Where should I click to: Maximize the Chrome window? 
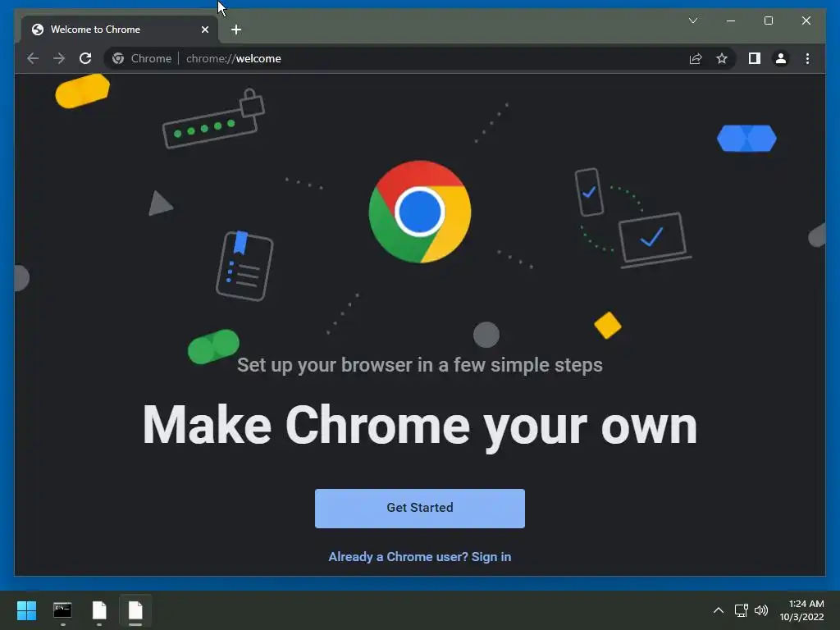[768, 21]
